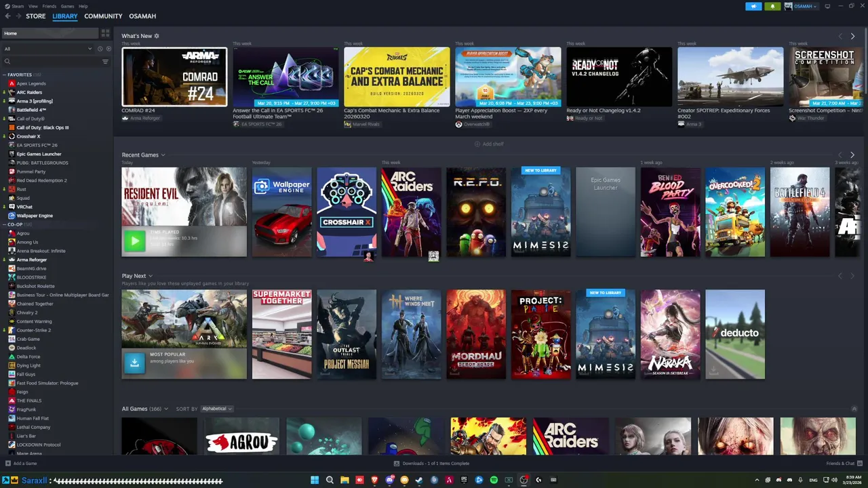Screen dimensions: 868x488
Task: Open advanced filters icon in search bar
Action: [105, 62]
